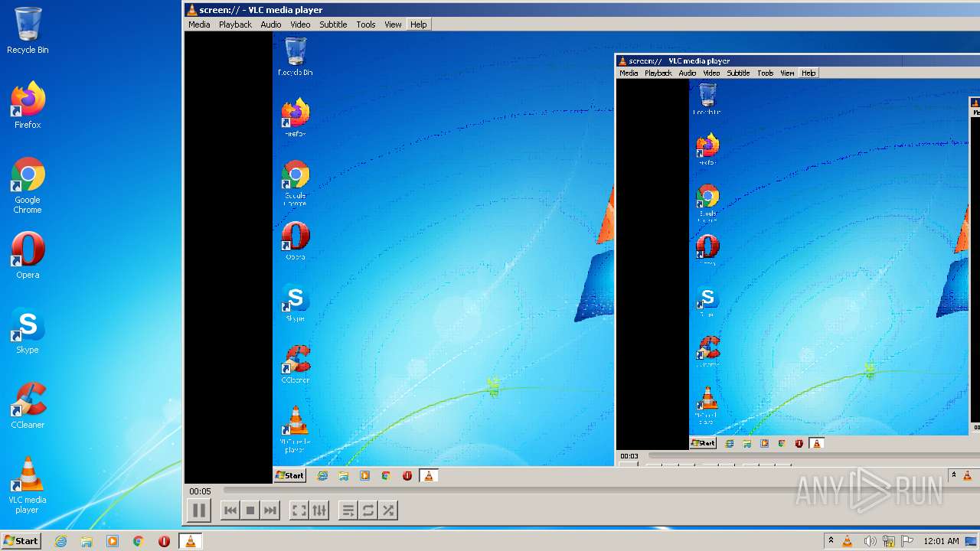Click VLC cone in system tray
Screen dimensions: 980x551
click(848, 541)
